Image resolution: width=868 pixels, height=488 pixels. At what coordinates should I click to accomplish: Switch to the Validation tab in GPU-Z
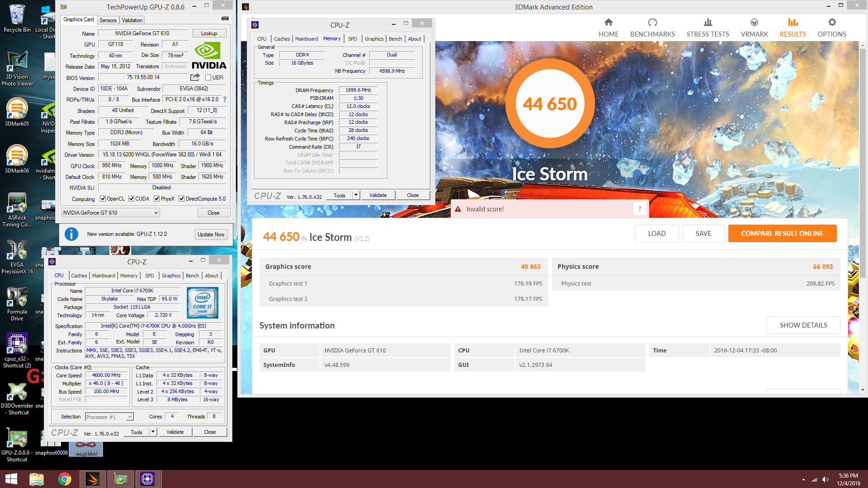tap(132, 20)
